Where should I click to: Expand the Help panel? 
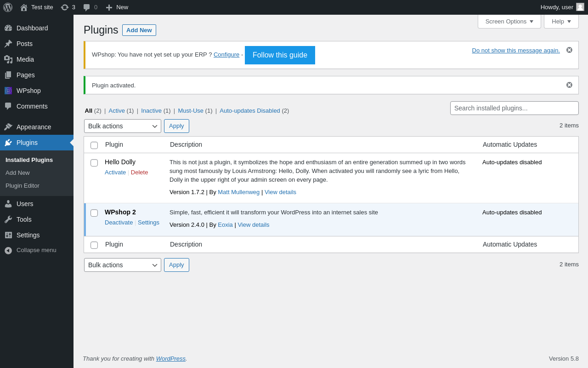[x=561, y=21]
